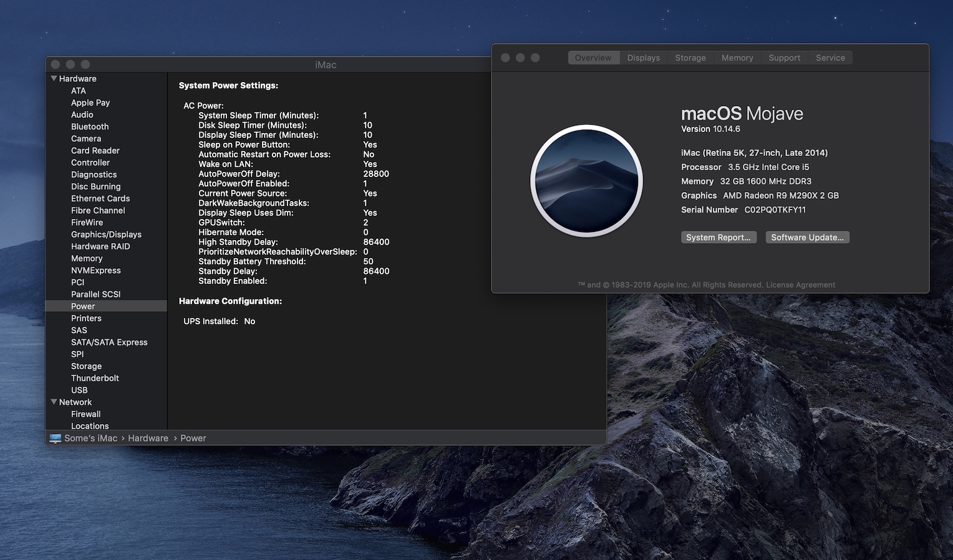
Task: Click the Standby Battery Threshold label
Action: [x=252, y=261]
